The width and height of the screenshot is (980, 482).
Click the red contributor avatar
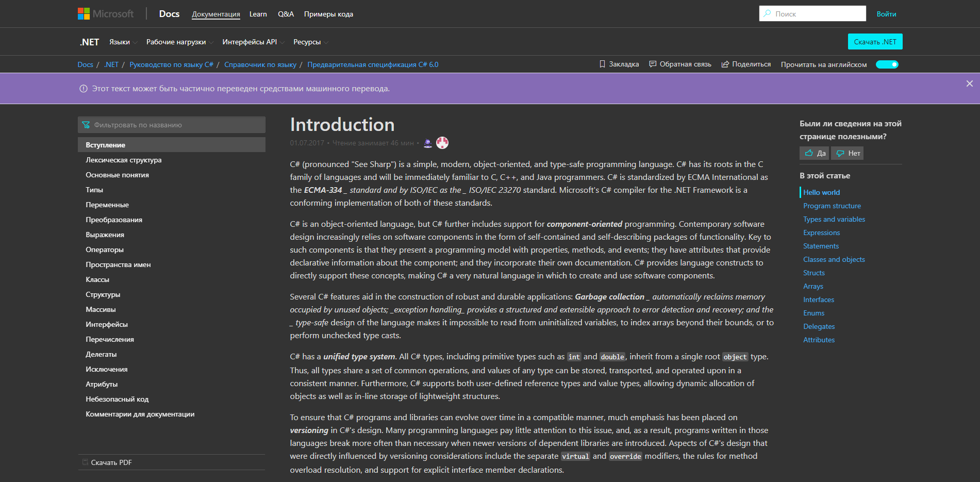click(x=442, y=143)
